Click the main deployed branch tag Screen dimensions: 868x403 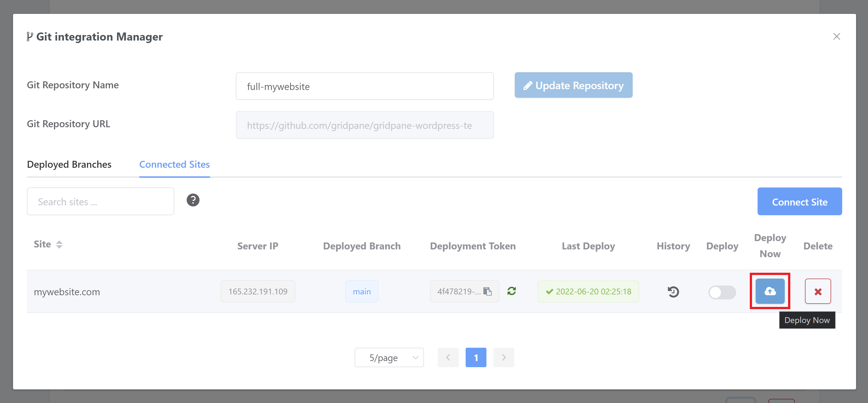tap(362, 291)
